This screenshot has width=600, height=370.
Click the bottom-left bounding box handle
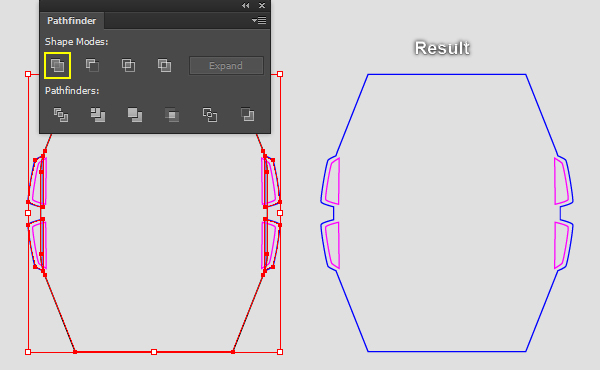(28, 352)
